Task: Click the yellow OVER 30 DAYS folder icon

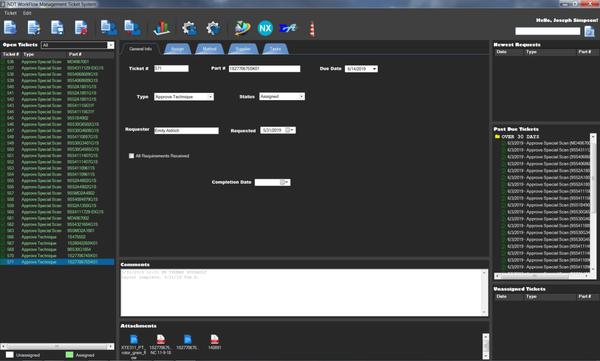Action: [497, 136]
